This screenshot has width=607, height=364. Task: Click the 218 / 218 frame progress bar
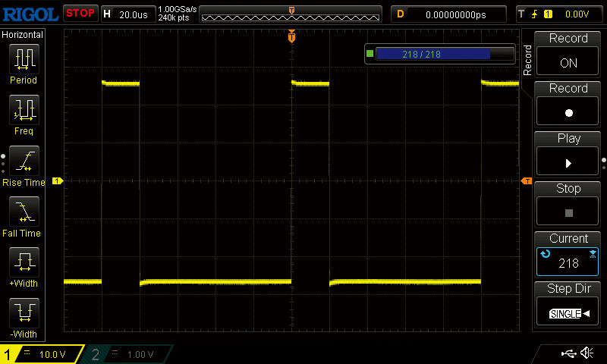(433, 54)
